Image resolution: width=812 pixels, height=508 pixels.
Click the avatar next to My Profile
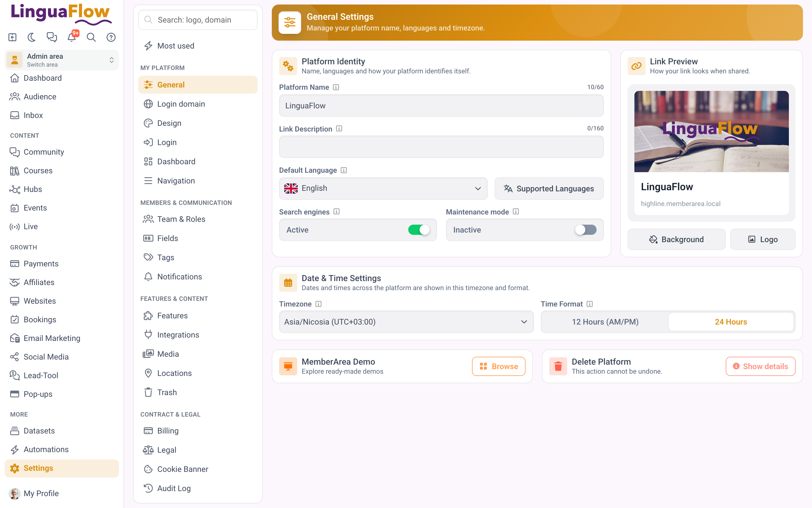14,494
